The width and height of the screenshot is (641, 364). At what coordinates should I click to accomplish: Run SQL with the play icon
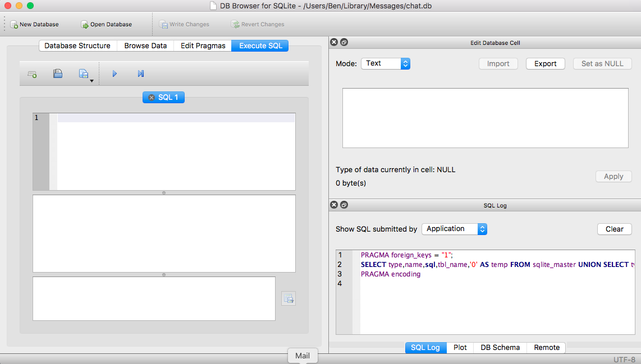coord(115,74)
